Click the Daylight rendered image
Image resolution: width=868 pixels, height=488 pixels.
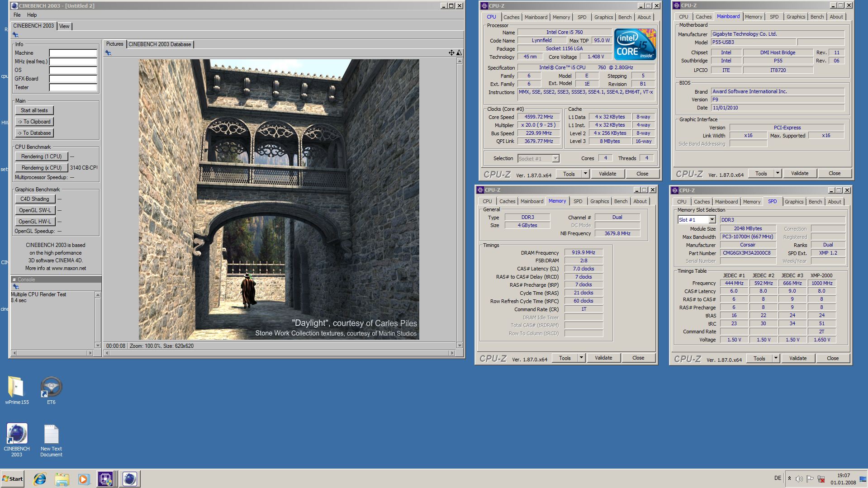(279, 199)
